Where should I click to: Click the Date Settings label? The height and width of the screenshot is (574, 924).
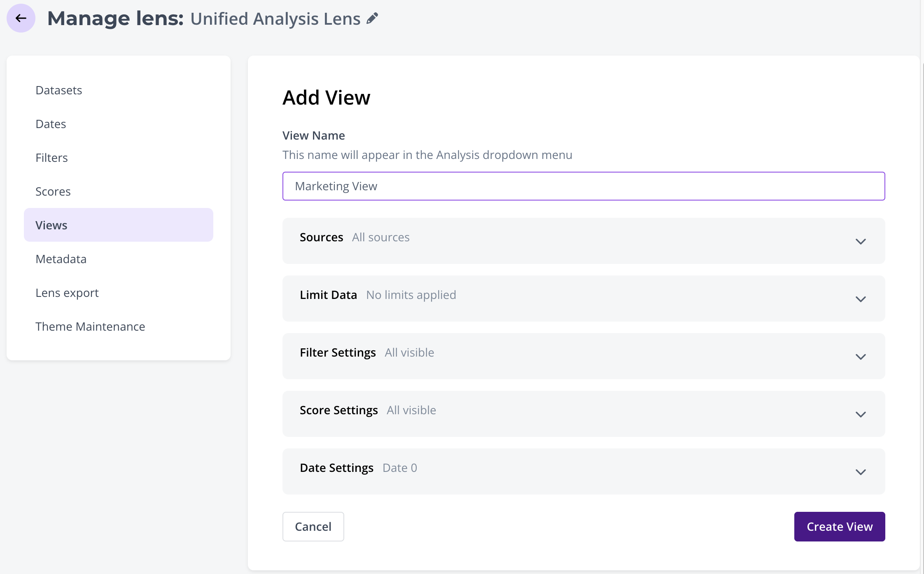[x=336, y=468]
